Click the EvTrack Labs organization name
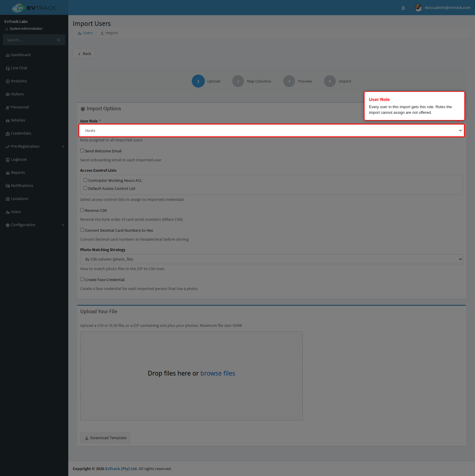 (x=16, y=22)
